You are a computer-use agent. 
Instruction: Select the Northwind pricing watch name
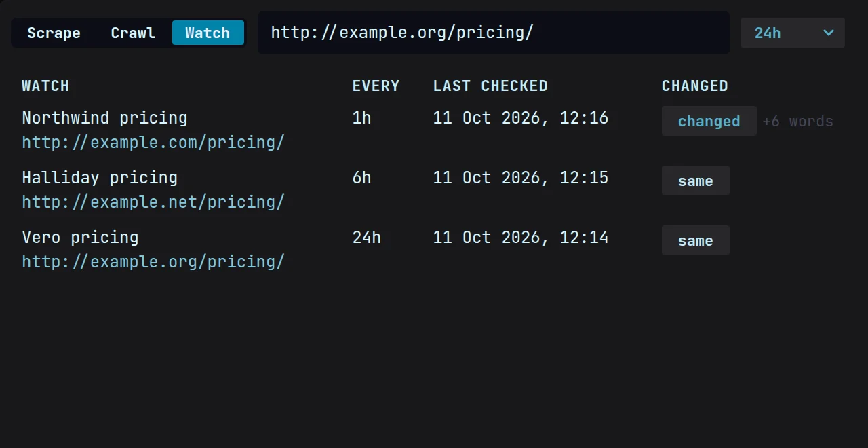104,118
